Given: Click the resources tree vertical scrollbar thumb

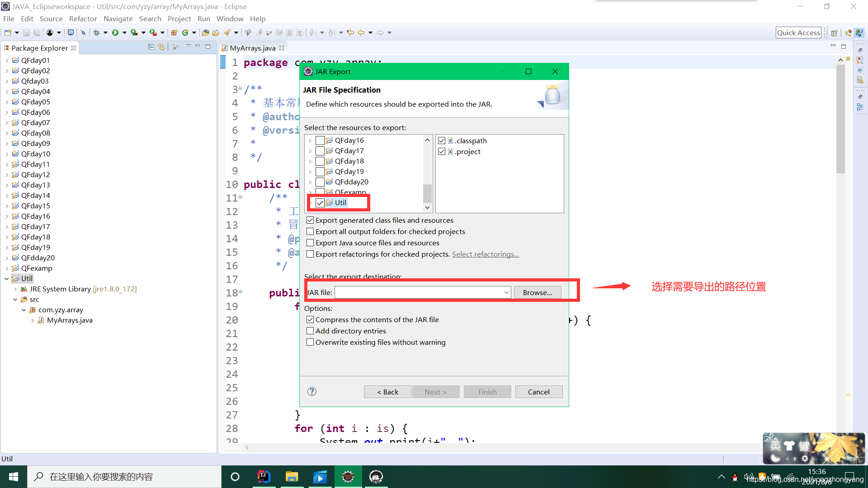Looking at the screenshot, I should point(427,193).
